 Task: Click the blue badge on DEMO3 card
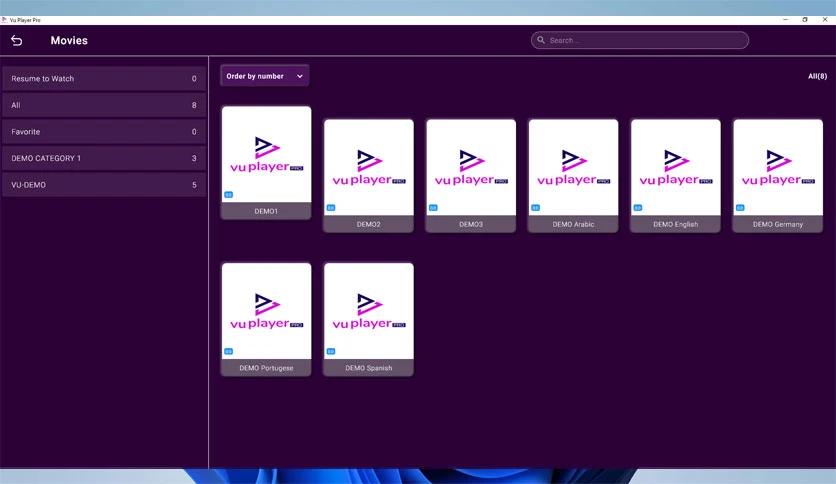coord(433,208)
